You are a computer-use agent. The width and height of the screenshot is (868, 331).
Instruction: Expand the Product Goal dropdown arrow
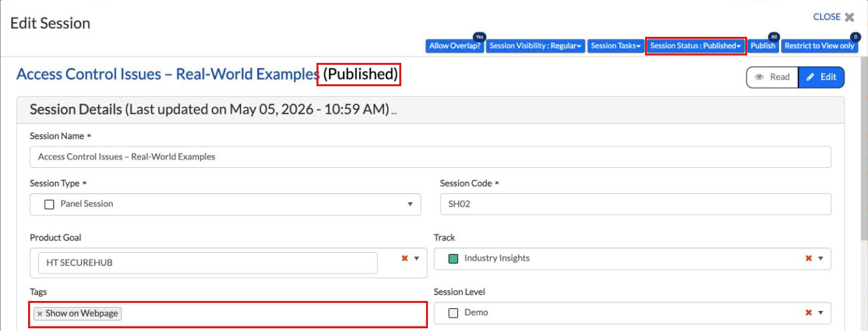(417, 258)
